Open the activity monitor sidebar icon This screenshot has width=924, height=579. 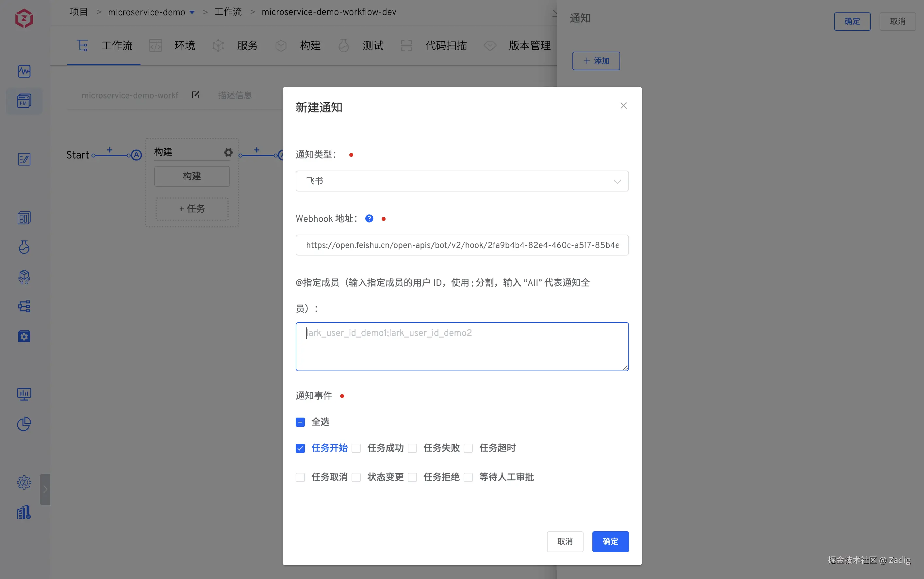point(24,71)
